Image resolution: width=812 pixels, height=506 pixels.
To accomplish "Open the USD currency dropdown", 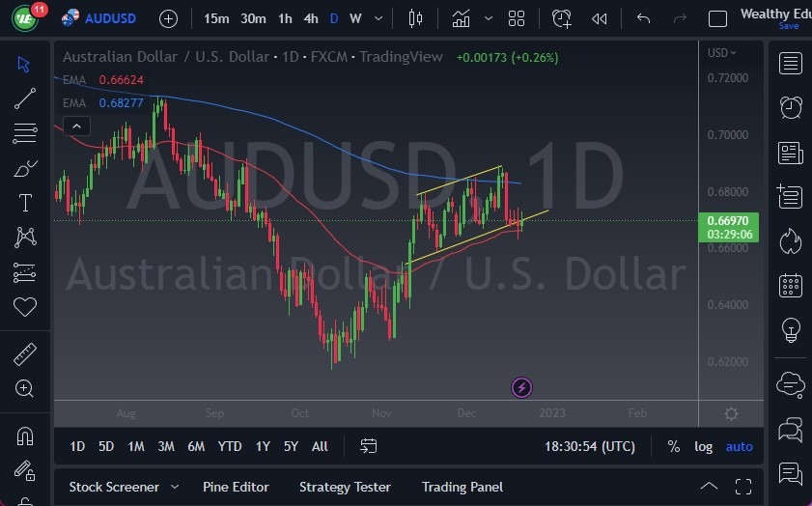I will [x=721, y=53].
